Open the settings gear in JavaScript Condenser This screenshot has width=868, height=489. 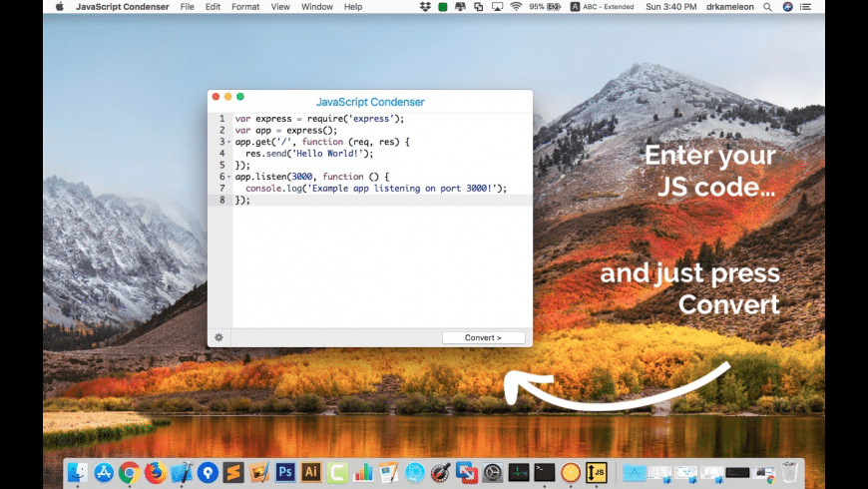point(218,337)
